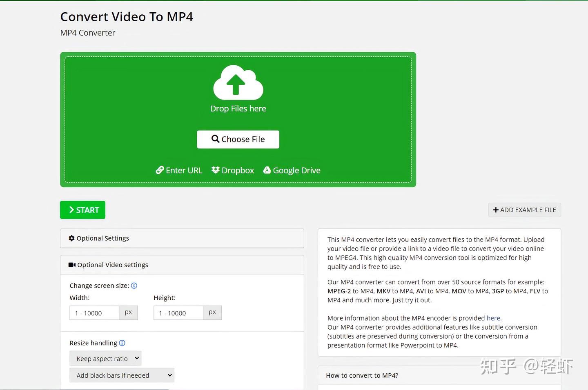Click the plus icon on ADD EXAMPLE FILE

[x=496, y=210]
